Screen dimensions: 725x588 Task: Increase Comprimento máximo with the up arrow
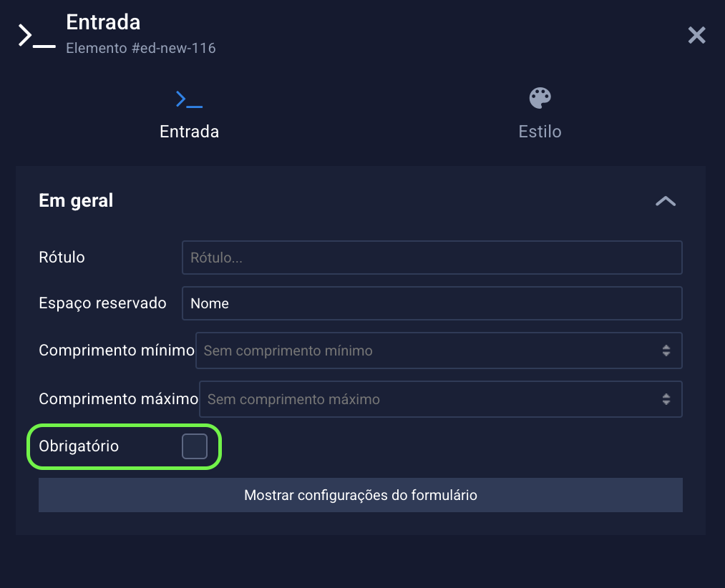[x=666, y=396]
